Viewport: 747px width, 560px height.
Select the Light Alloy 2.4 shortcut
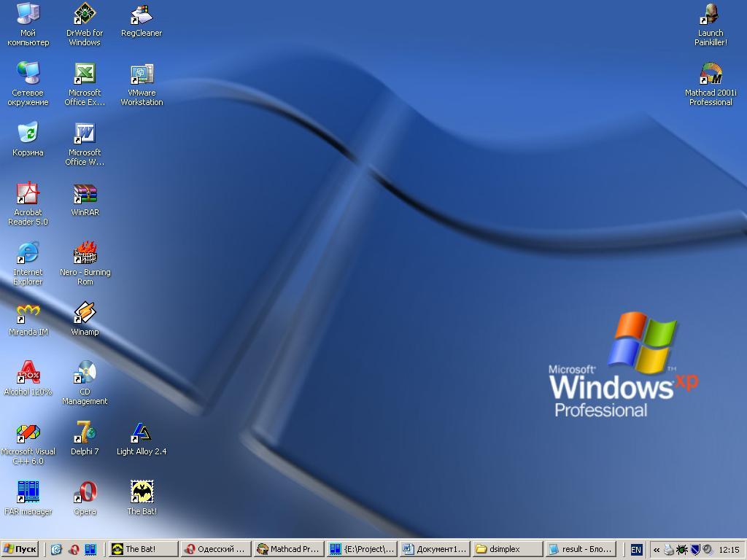tap(142, 438)
